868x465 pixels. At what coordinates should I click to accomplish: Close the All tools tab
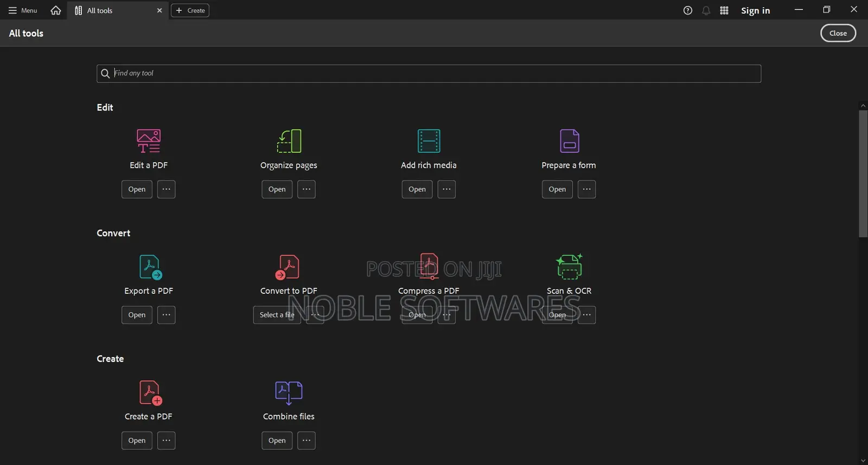159,10
